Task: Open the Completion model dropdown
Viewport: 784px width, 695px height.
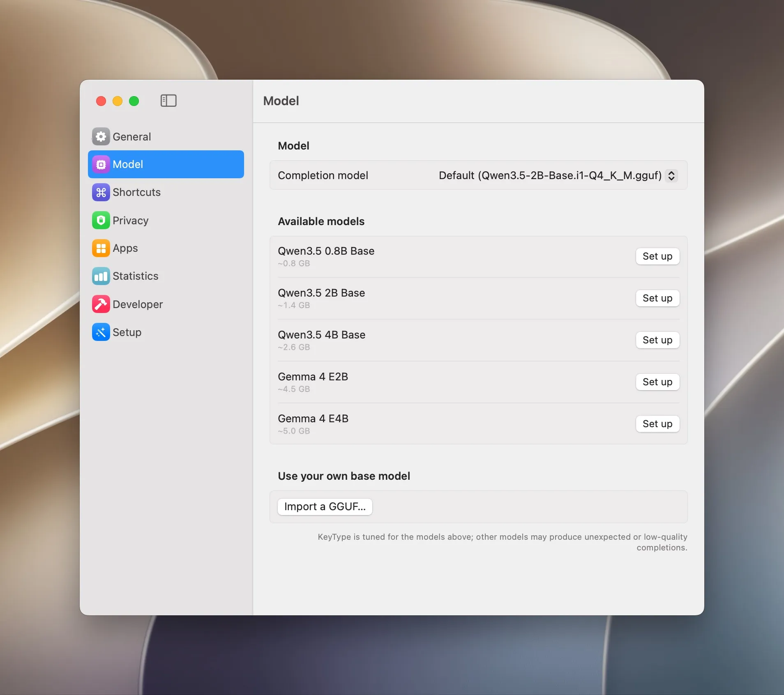Action: 558,175
